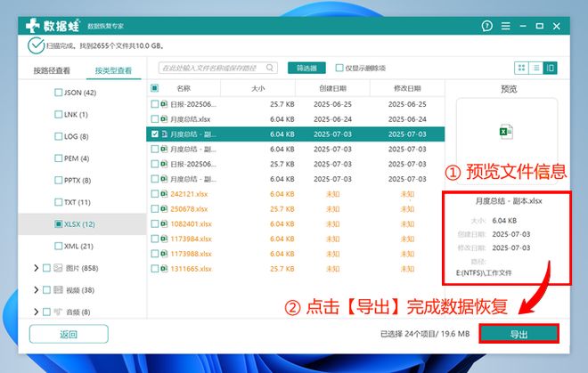588x373 pixels.
Task: Select the 1082401.xlsx file name
Action: [x=191, y=223]
